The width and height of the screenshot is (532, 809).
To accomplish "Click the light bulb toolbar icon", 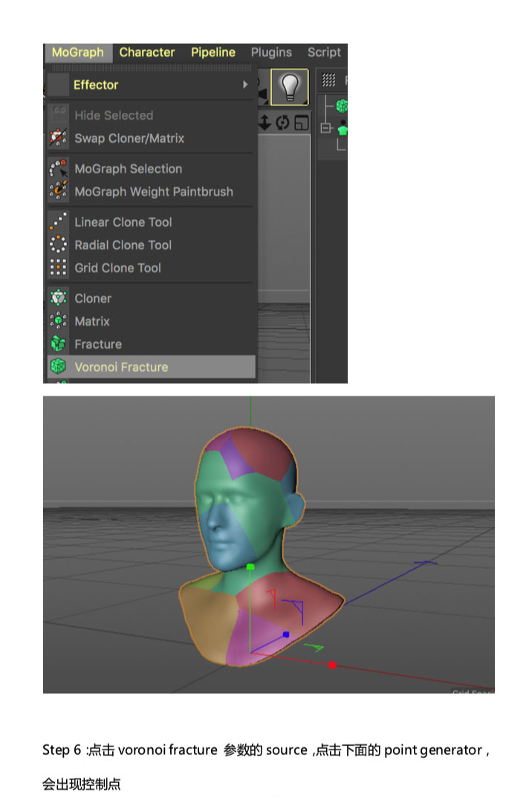I will click(x=290, y=87).
